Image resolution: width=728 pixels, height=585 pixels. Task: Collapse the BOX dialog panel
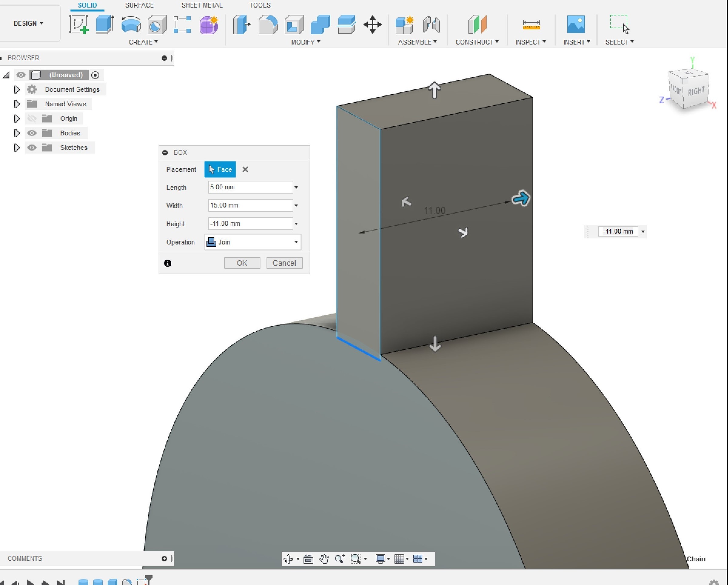point(165,152)
